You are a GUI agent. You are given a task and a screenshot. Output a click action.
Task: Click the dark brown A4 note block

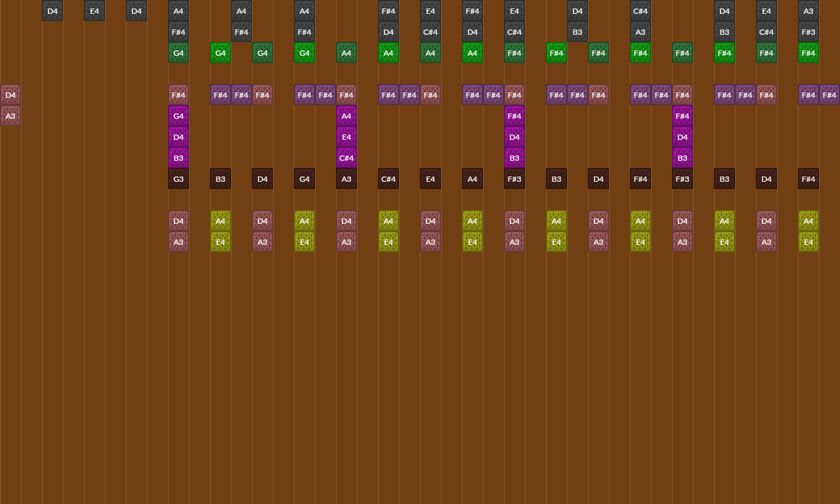point(472,179)
